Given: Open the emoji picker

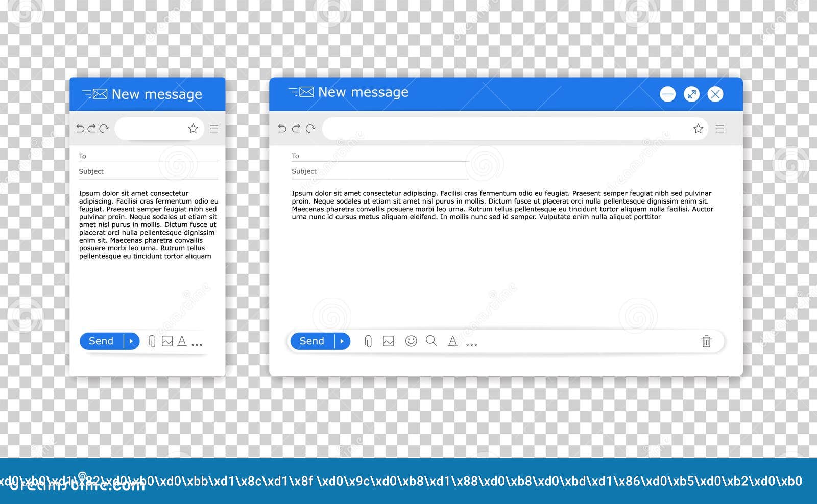Looking at the screenshot, I should (411, 341).
